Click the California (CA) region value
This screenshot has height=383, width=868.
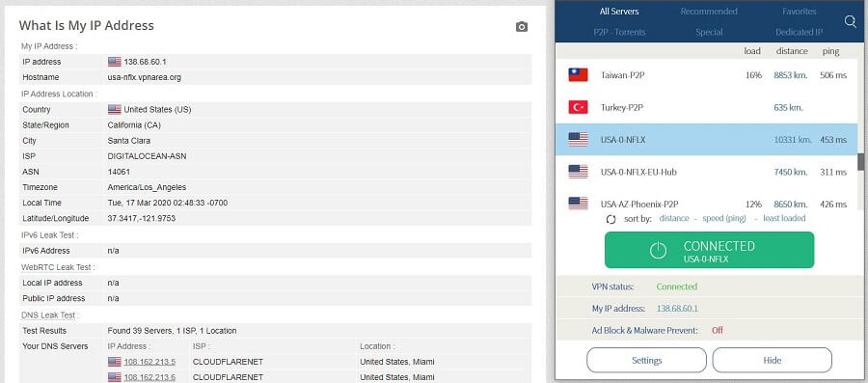(134, 125)
